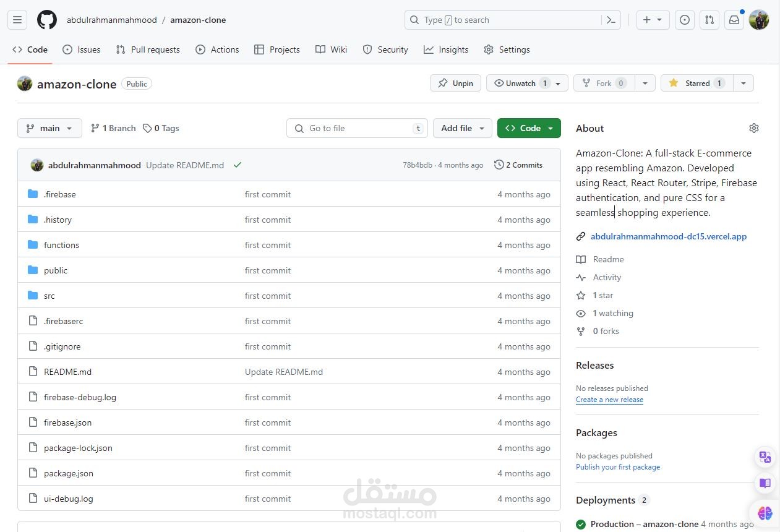This screenshot has width=780, height=532.
Task: Open the Code tab
Action: [x=30, y=49]
